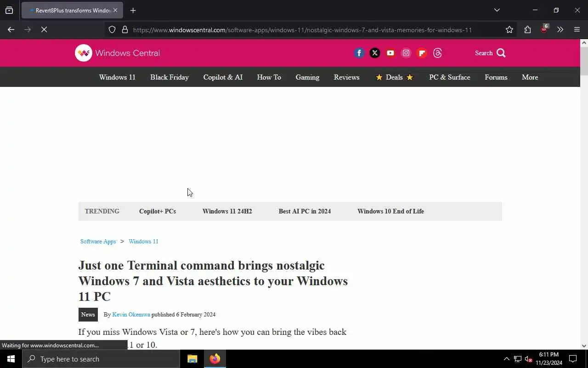This screenshot has width=588, height=368.
Task: Open Windows Central Facebook page
Action: point(359,53)
